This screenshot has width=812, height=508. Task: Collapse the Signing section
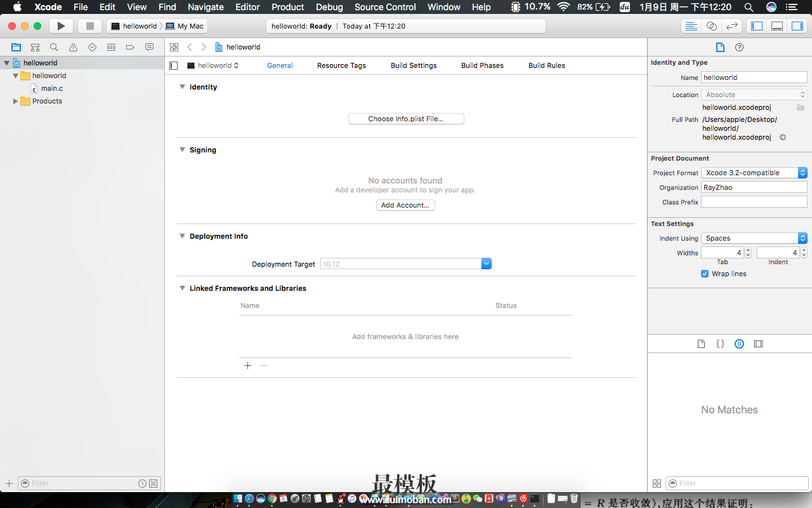182,150
